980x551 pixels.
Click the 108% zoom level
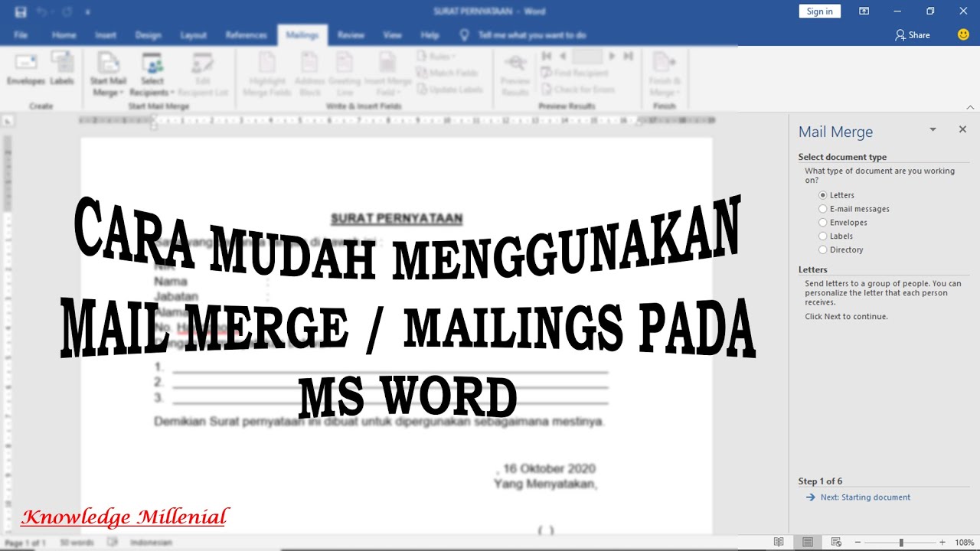click(964, 542)
